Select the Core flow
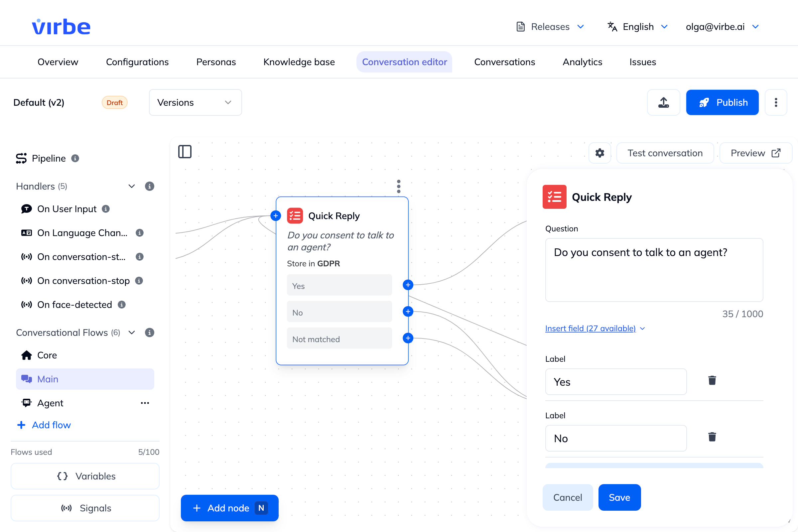 (85, 355)
